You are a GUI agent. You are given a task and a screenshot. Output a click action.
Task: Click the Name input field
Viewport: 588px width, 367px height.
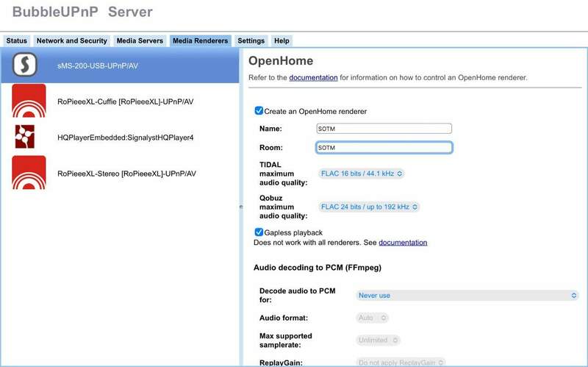pos(382,129)
